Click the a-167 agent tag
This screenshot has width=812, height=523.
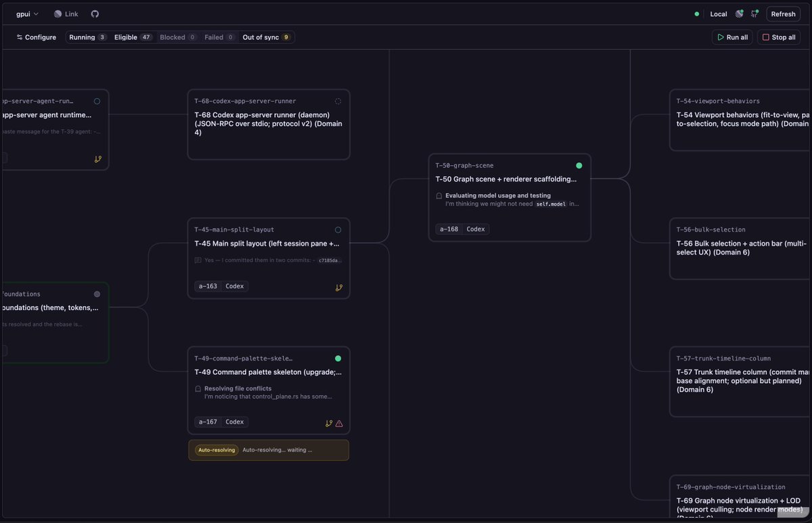point(208,422)
